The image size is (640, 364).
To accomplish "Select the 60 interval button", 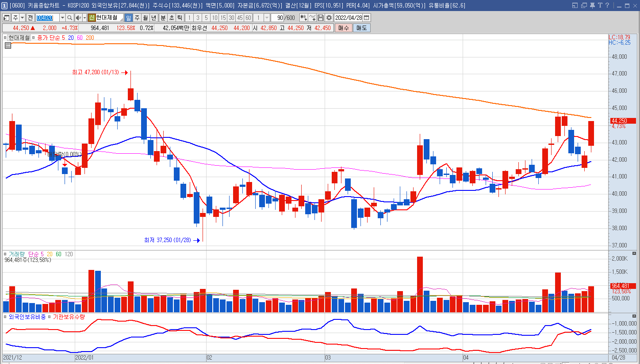I will [248, 18].
